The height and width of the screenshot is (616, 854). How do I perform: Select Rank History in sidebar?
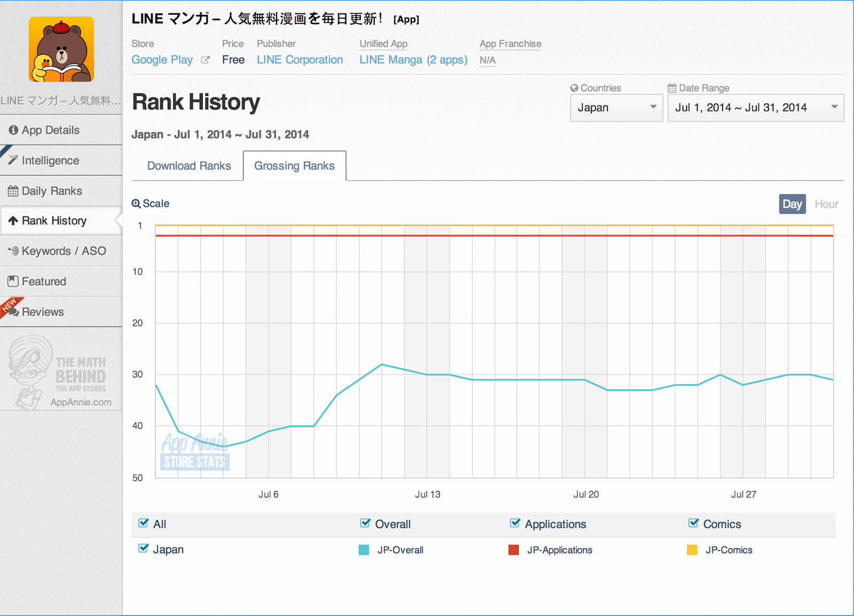[x=61, y=221]
